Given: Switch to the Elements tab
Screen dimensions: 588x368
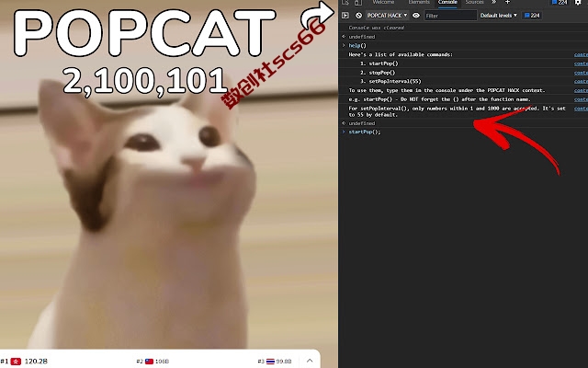Looking at the screenshot, I should click(419, 2).
